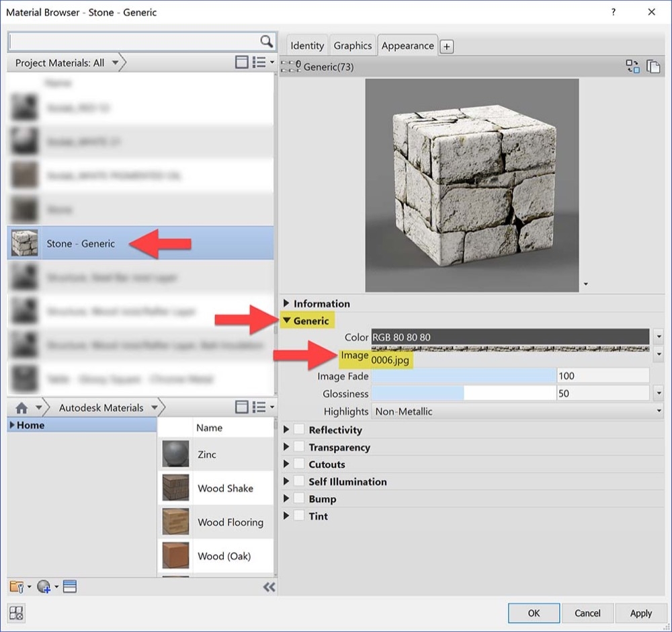This screenshot has width=672, height=632.
Task: Enable the Bump property checkbox
Action: 299,498
